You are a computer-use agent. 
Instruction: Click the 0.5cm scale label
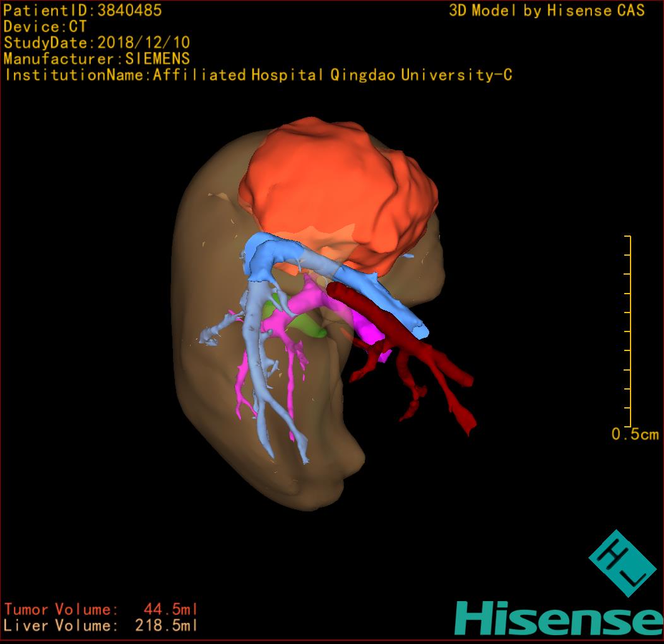(x=635, y=434)
